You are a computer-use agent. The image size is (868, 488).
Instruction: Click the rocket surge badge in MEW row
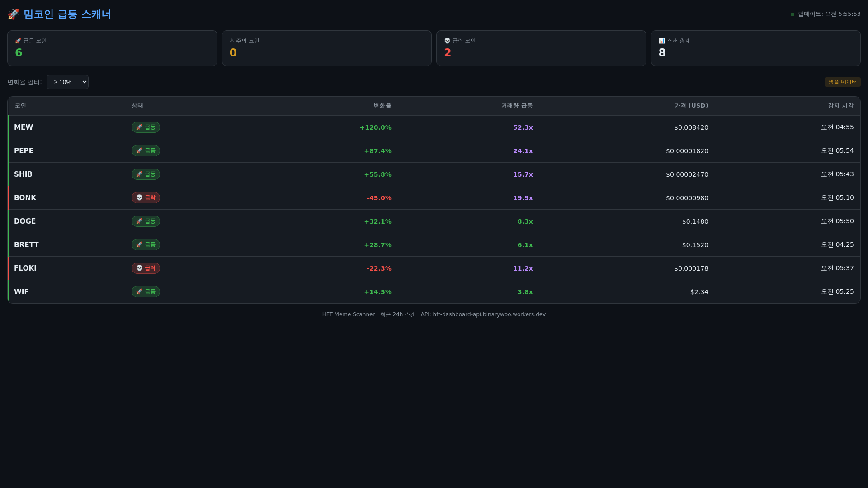tap(146, 127)
